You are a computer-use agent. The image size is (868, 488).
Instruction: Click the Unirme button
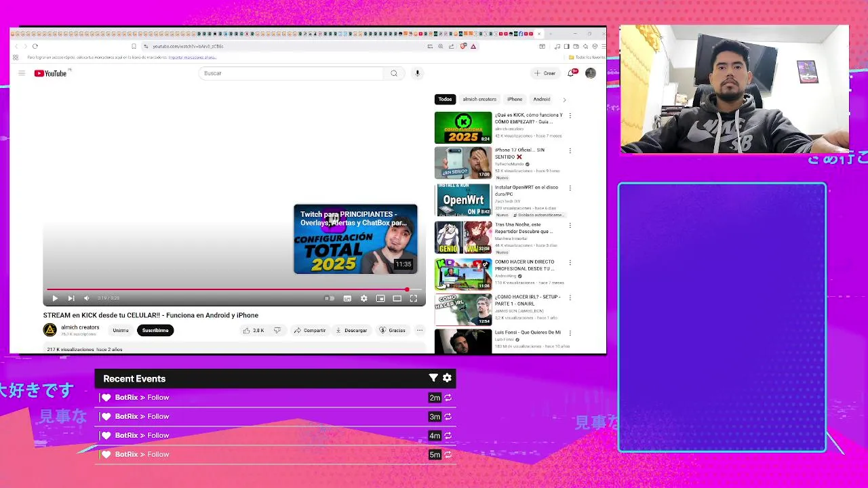[121, 331]
